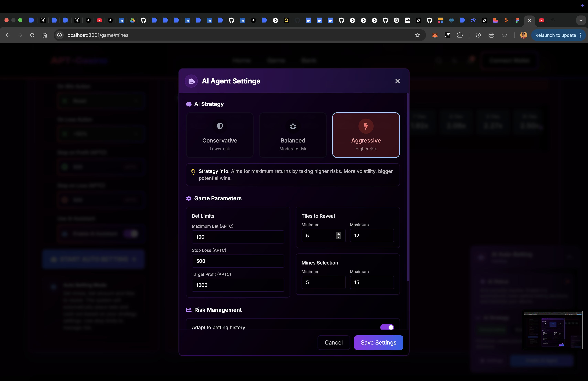Viewport: 588px width, 381px height.
Task: Click the MetaMask fox extension icon
Action: point(435,35)
